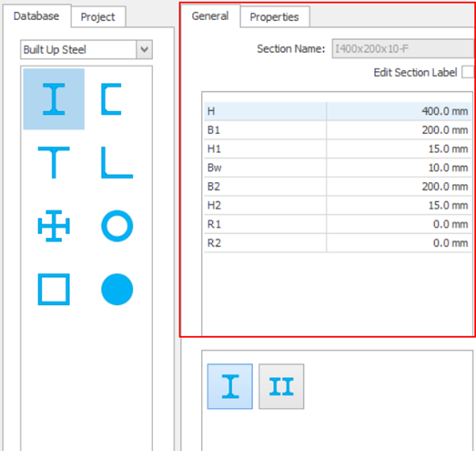Click the Section Name field
476x451 pixels.
(403, 48)
